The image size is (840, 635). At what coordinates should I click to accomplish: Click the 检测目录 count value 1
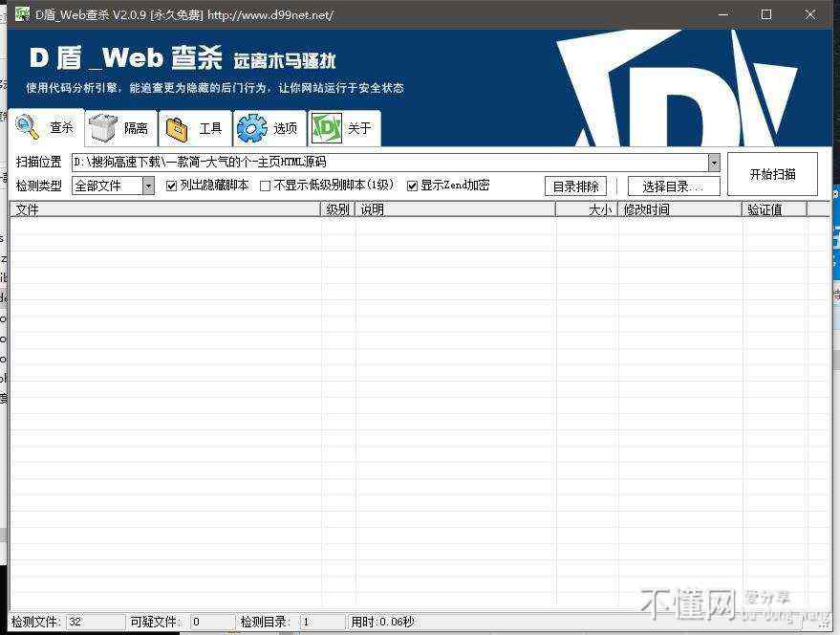pyautogui.click(x=306, y=622)
